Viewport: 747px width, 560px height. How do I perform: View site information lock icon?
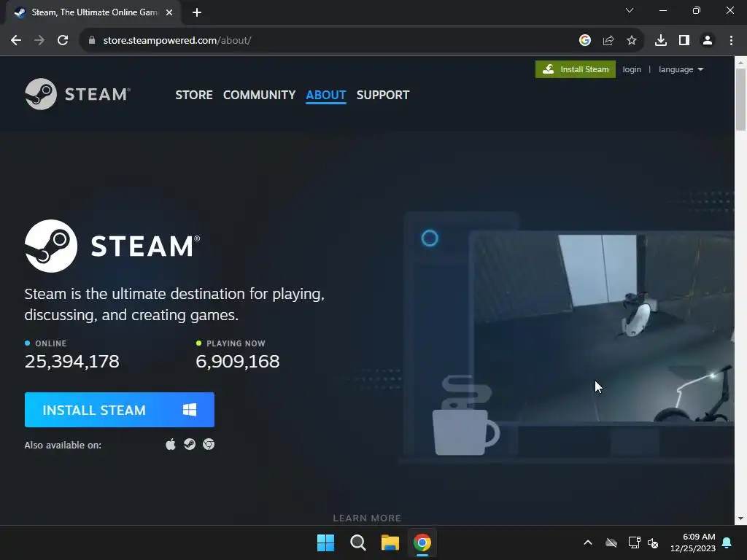click(92, 41)
